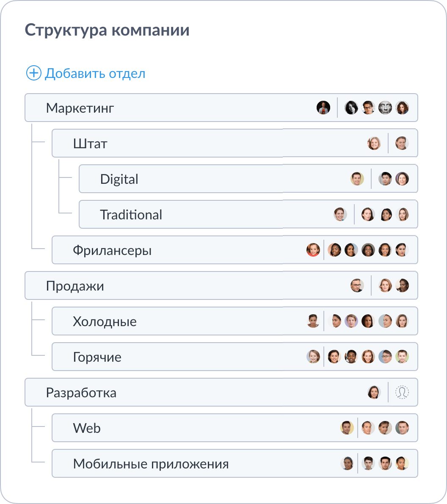Click the Web department head avatar
Screen dimensions: 447x504
[x=347, y=428]
